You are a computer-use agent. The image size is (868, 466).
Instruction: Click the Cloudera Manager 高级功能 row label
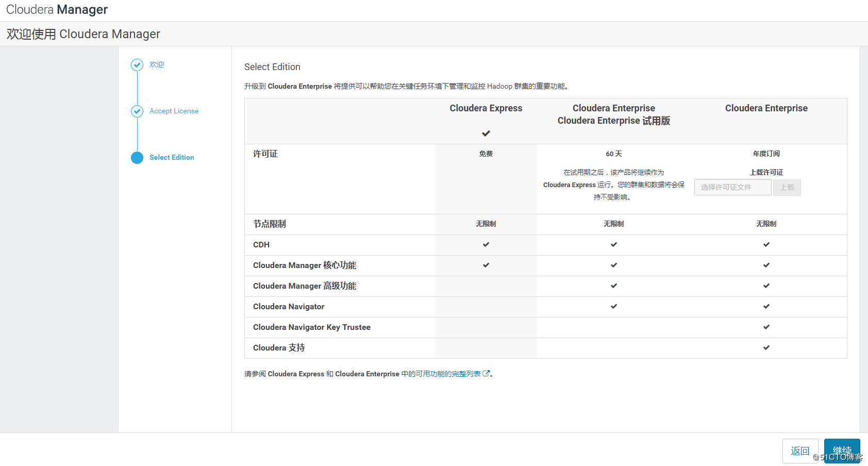point(305,286)
